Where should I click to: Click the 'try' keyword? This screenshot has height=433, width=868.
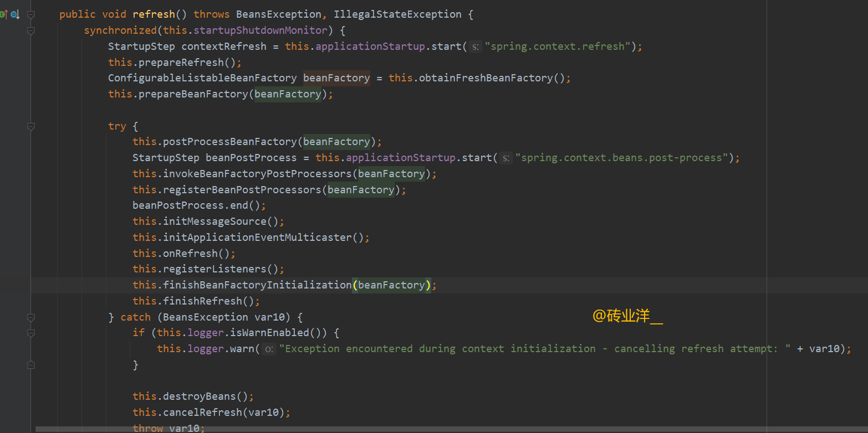[117, 126]
